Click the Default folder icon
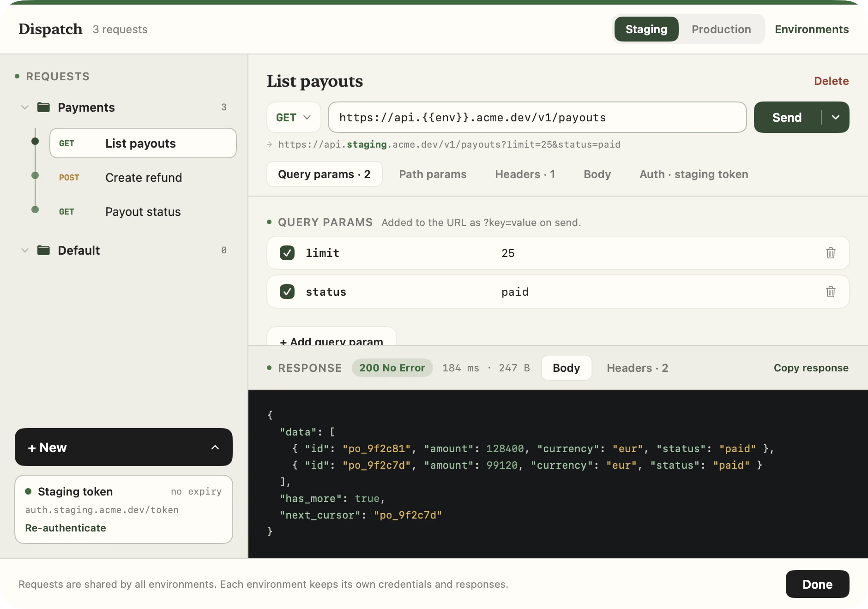This screenshot has width=868, height=609. (x=43, y=251)
